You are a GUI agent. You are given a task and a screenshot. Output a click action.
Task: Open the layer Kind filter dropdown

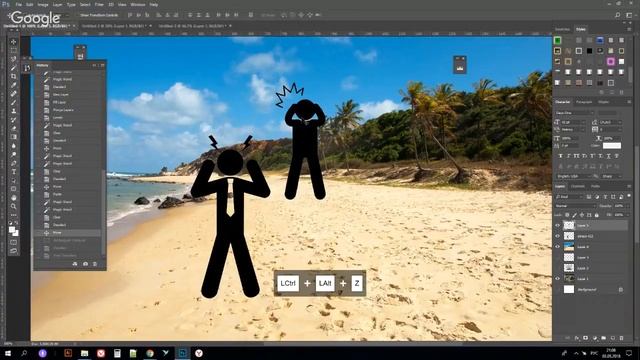(569, 197)
